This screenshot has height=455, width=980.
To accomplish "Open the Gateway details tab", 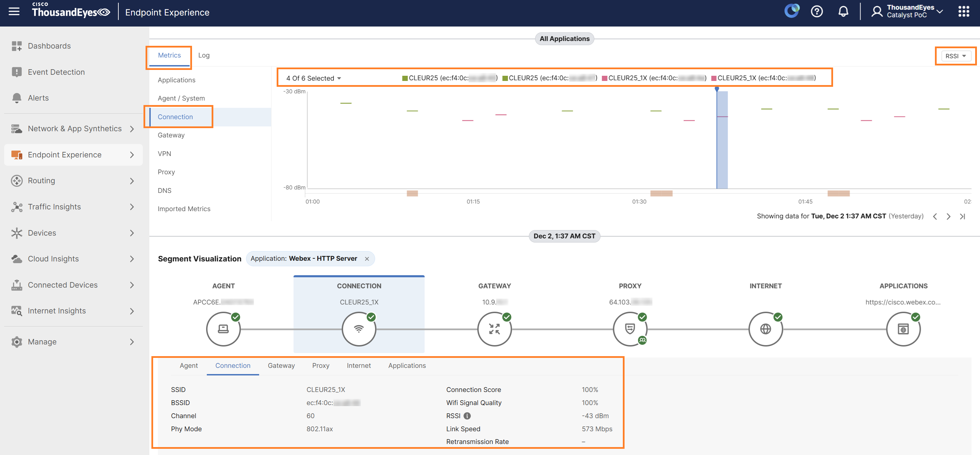I will (x=281, y=365).
